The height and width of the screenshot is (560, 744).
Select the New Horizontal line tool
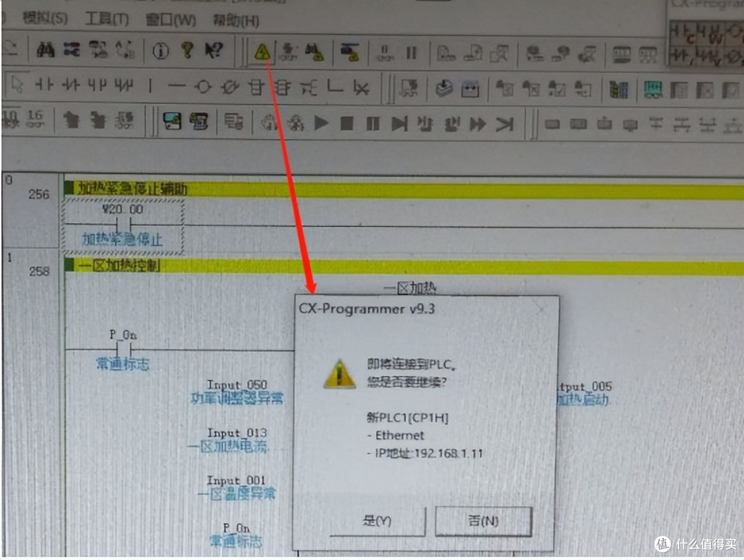[x=176, y=86]
